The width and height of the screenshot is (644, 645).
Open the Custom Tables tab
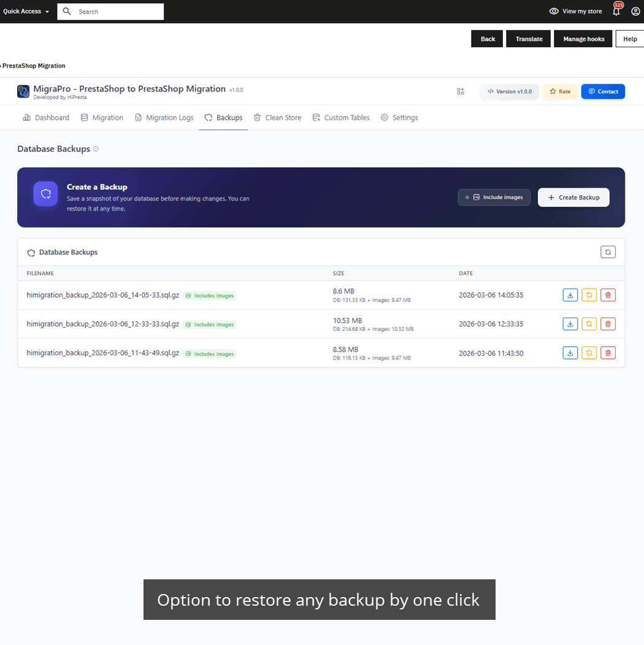tap(341, 118)
